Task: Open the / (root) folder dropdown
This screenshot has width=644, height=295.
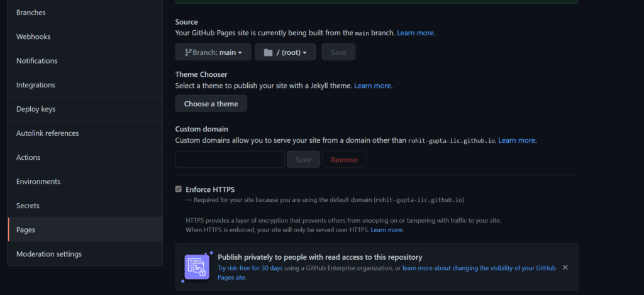Action: [286, 52]
